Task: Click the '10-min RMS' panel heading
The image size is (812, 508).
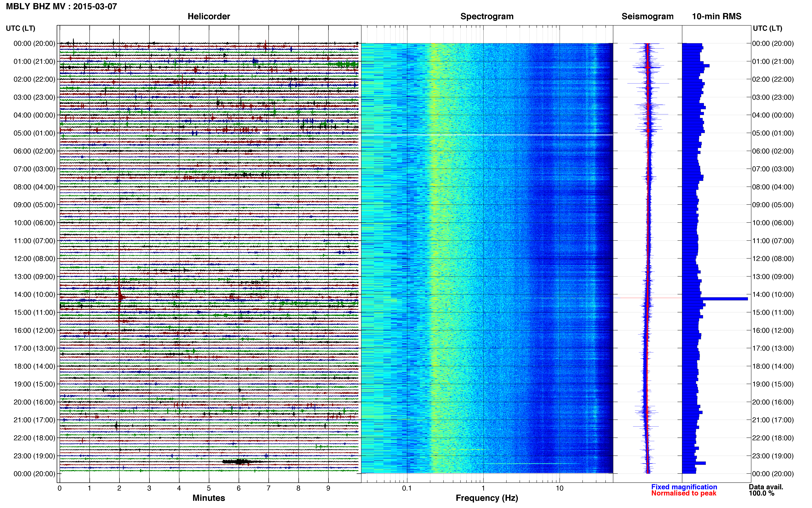Action: click(717, 16)
